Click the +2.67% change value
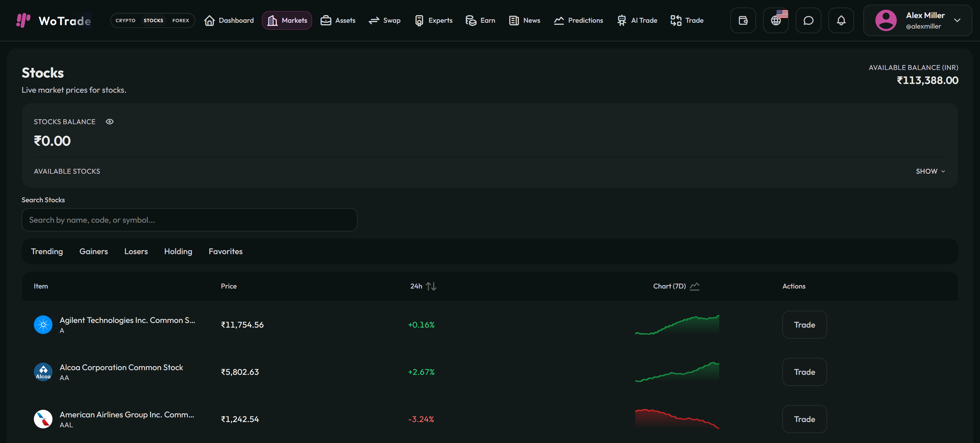This screenshot has width=980, height=443. coord(421,372)
